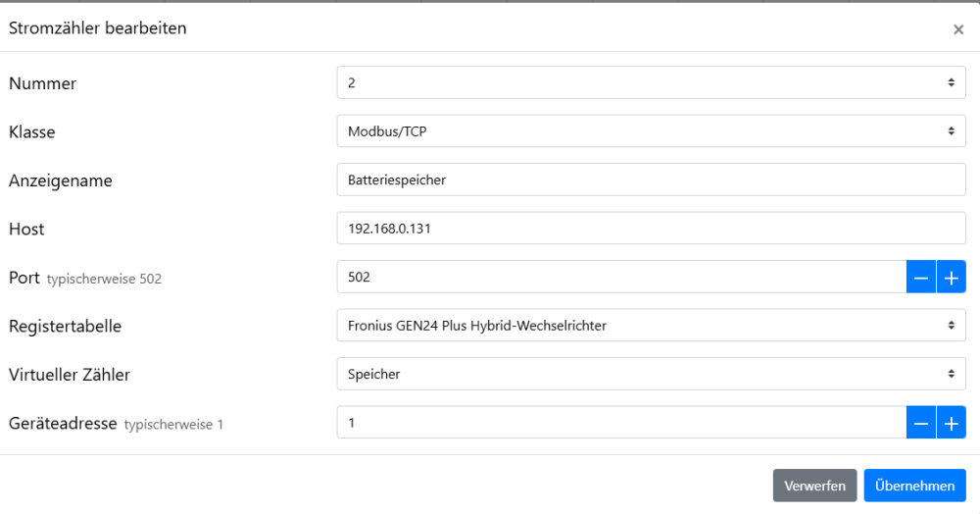This screenshot has height=514, width=980.
Task: Click the Geräteadresse number input field
Action: (621, 424)
